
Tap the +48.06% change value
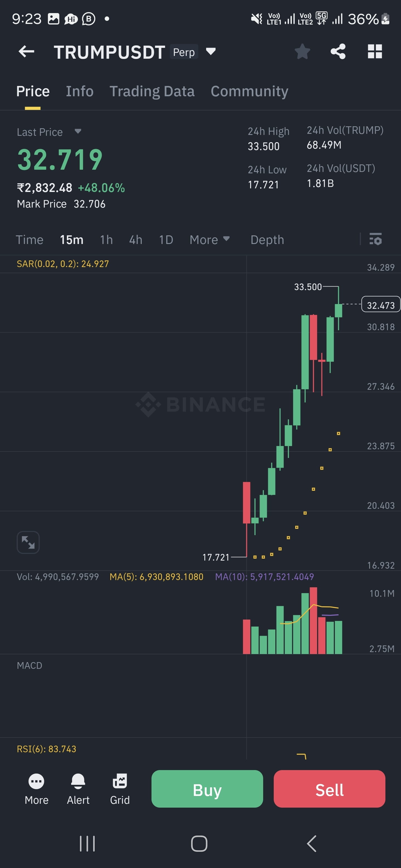tap(102, 188)
